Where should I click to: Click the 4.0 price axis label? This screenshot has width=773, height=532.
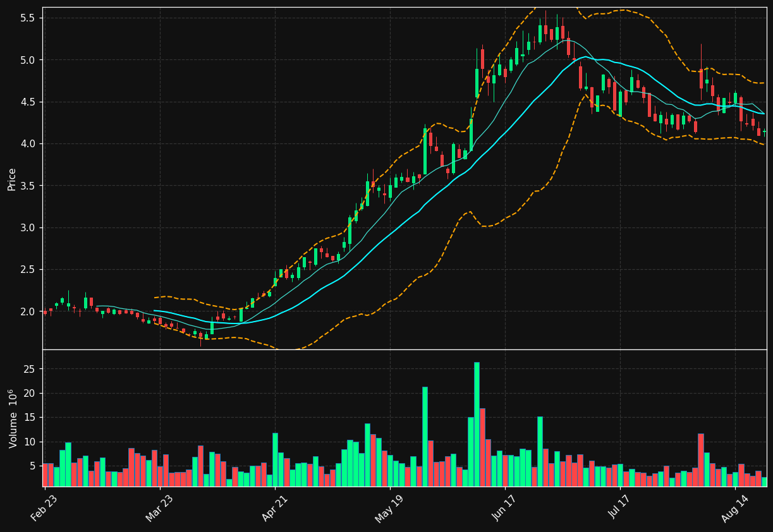[x=28, y=144]
